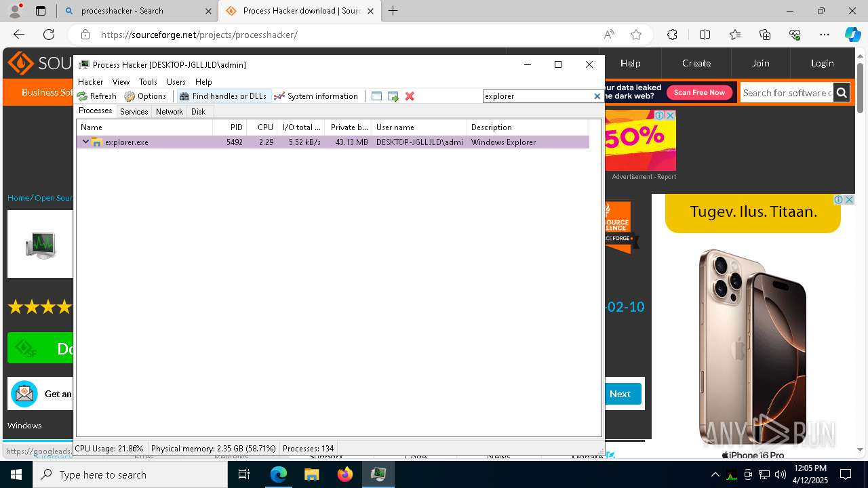Collapse the explorer.exe tree node

(x=85, y=142)
